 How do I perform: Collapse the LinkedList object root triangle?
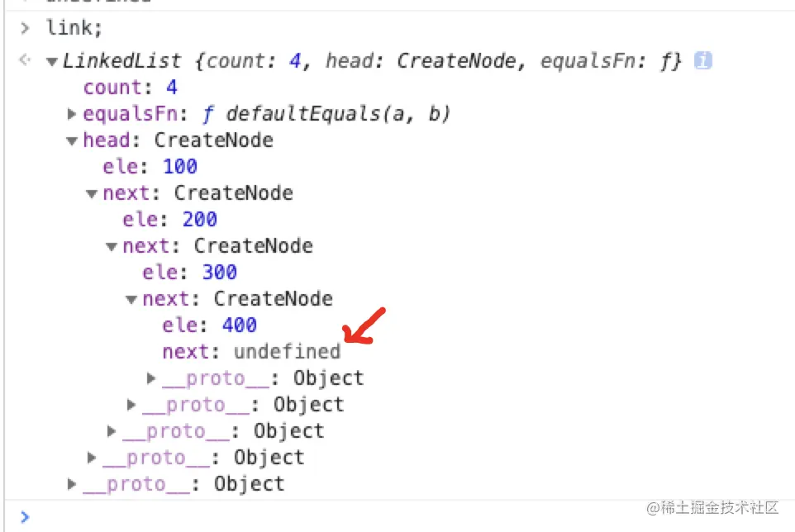52,62
